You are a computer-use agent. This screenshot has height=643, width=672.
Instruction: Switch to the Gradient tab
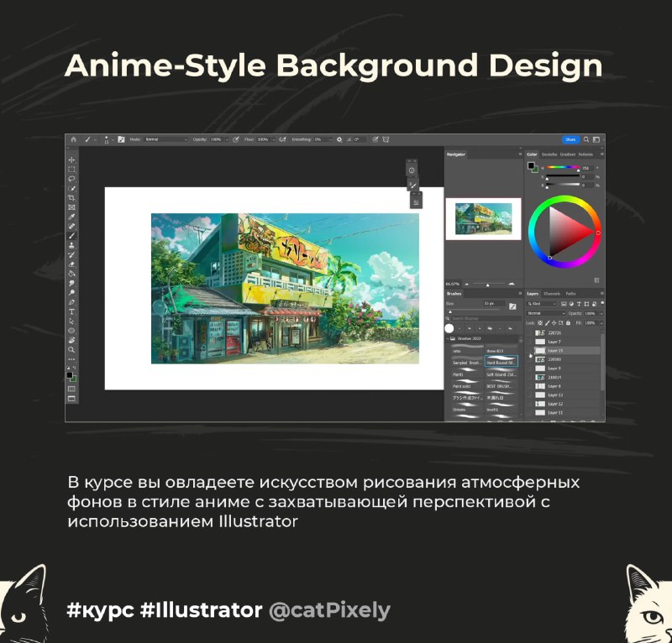pos(568,154)
